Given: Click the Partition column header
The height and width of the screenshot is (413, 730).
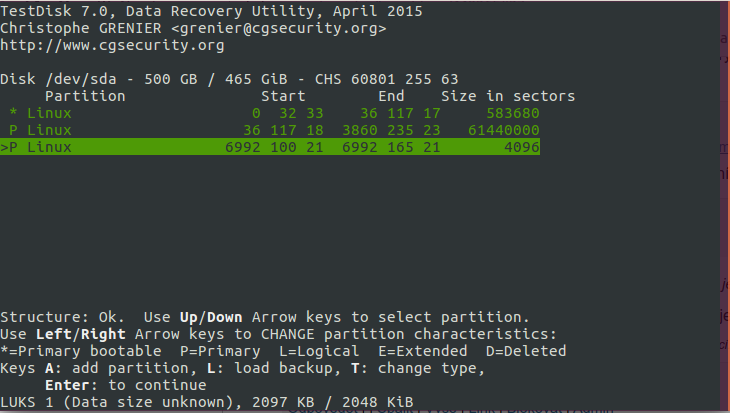Looking at the screenshot, I should pos(85,96).
